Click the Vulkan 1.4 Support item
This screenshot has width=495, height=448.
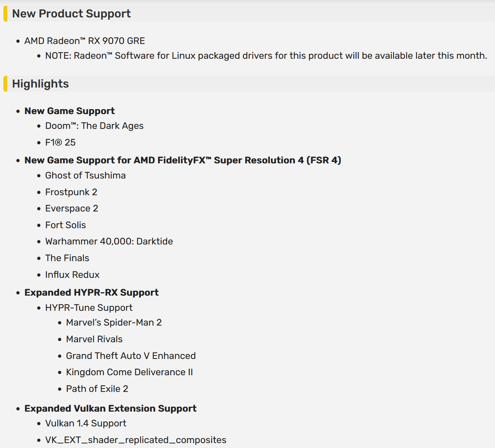coord(86,423)
